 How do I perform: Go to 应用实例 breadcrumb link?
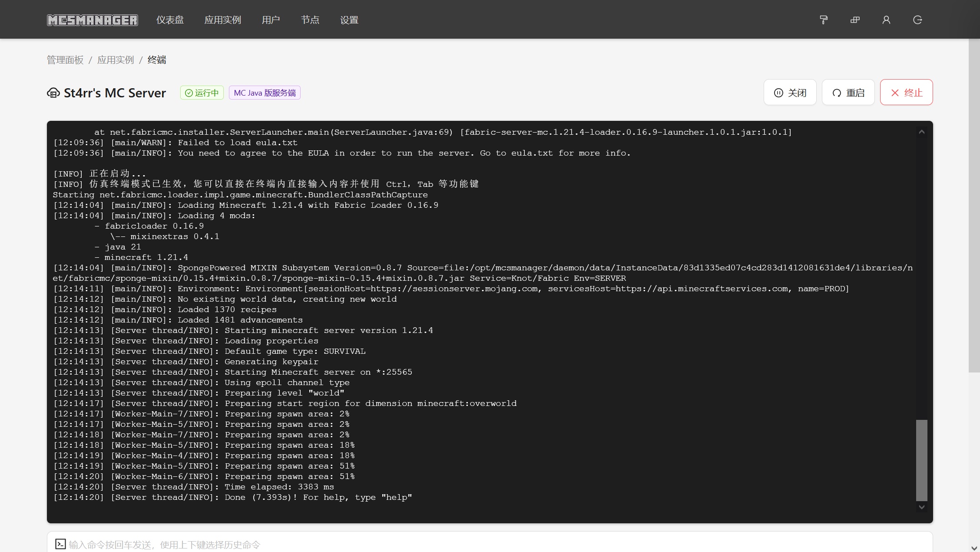click(116, 60)
